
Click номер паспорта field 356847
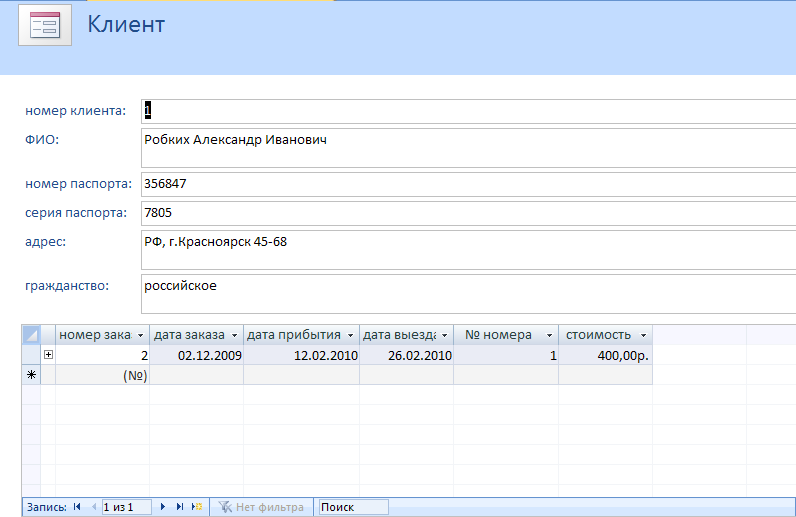(469, 184)
